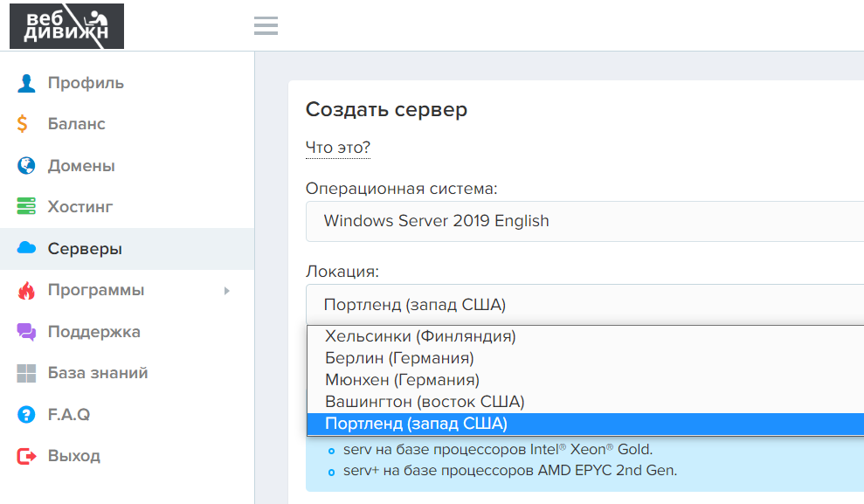Click the F.A.Q question mark icon

26,415
